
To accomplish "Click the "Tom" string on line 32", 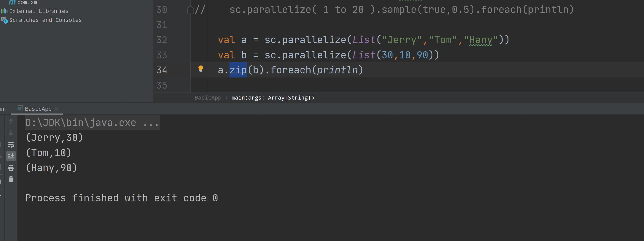I will pyautogui.click(x=443, y=40).
